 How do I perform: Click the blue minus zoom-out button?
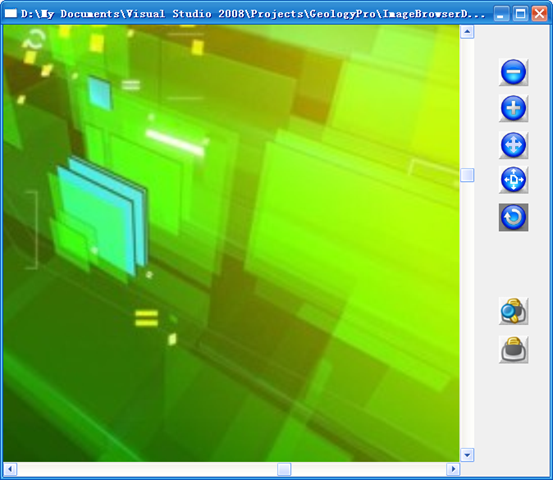pos(514,72)
